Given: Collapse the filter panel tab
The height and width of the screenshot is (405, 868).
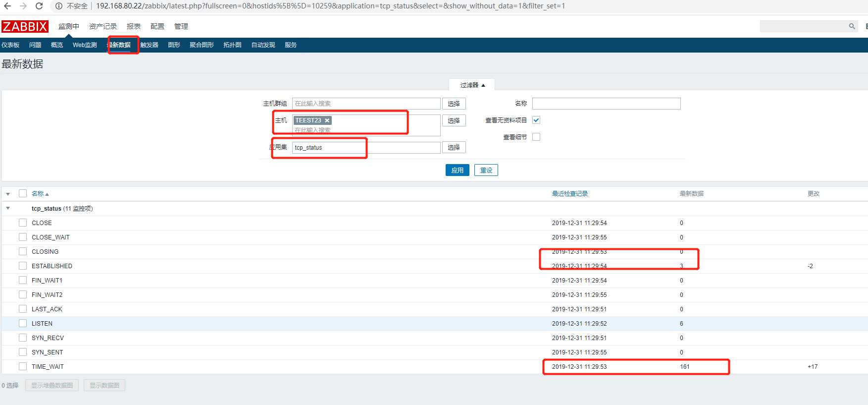Looking at the screenshot, I should click(472, 85).
